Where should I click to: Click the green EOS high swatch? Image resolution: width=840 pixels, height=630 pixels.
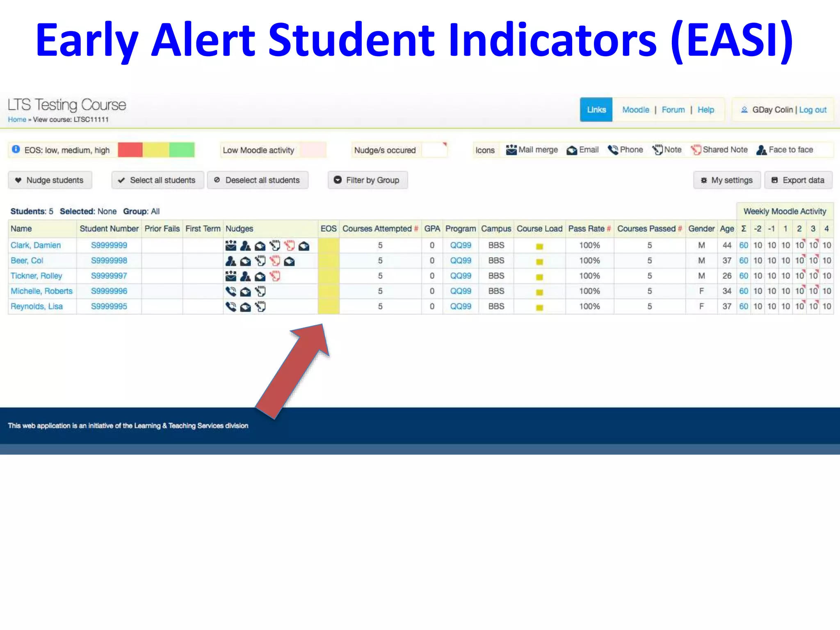coord(182,150)
